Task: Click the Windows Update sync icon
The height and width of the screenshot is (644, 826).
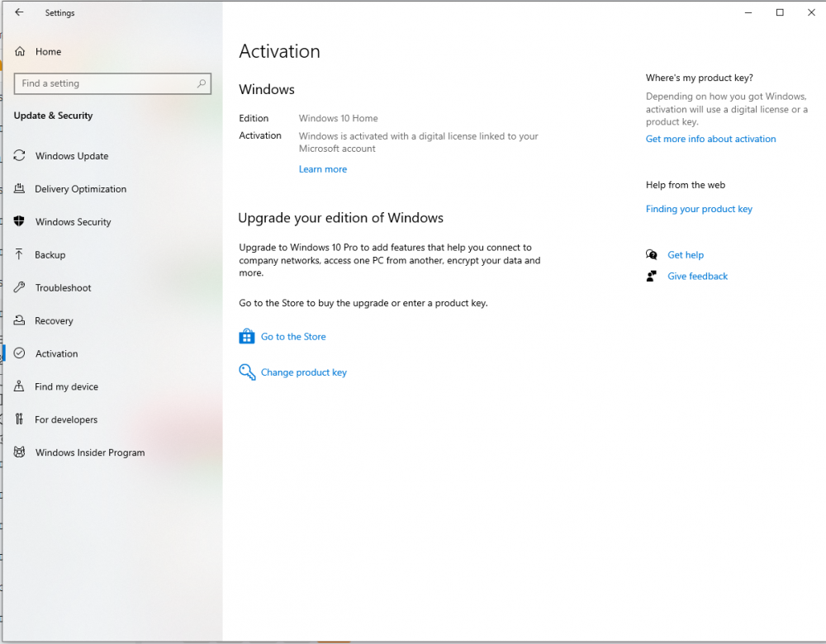Action: pyautogui.click(x=20, y=155)
